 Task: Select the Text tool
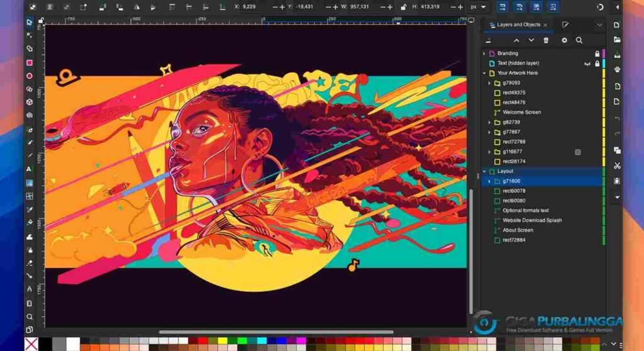pyautogui.click(x=29, y=169)
